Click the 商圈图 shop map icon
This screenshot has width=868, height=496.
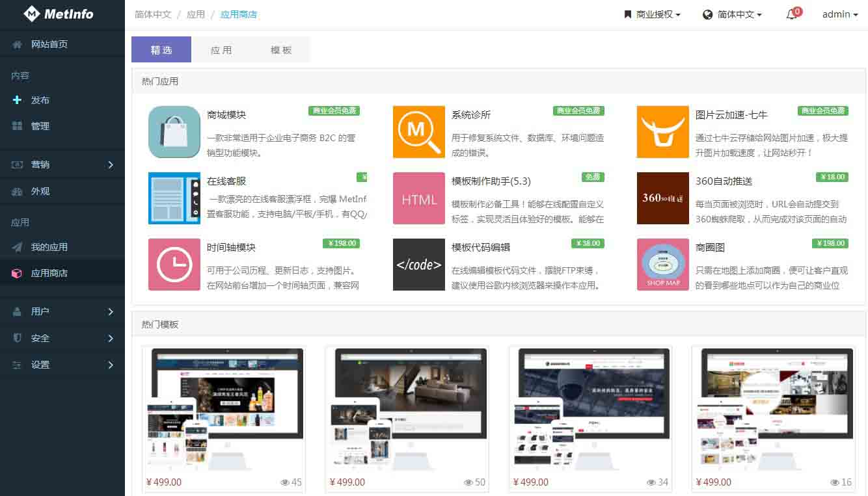[x=662, y=265]
